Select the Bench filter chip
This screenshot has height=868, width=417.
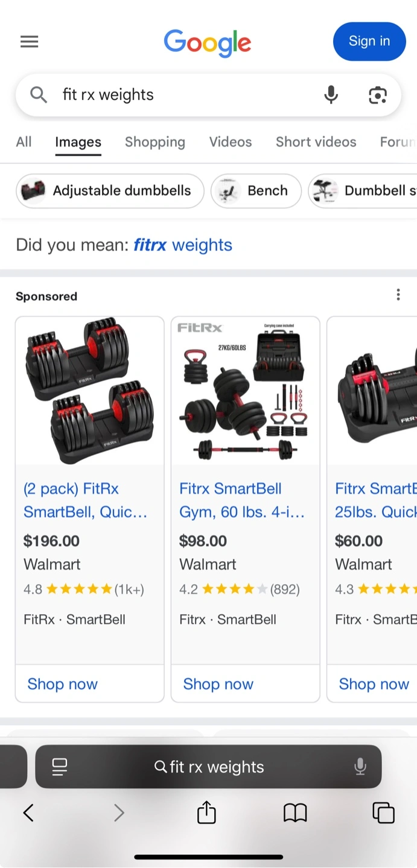[256, 190]
